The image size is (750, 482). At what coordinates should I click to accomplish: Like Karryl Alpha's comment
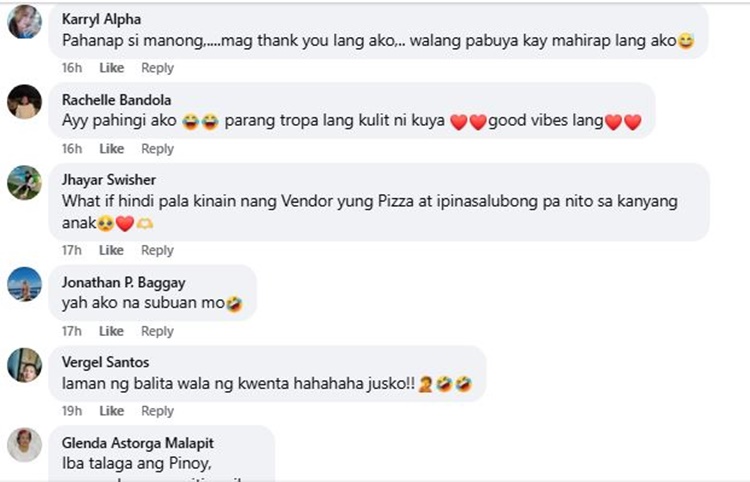(111, 68)
